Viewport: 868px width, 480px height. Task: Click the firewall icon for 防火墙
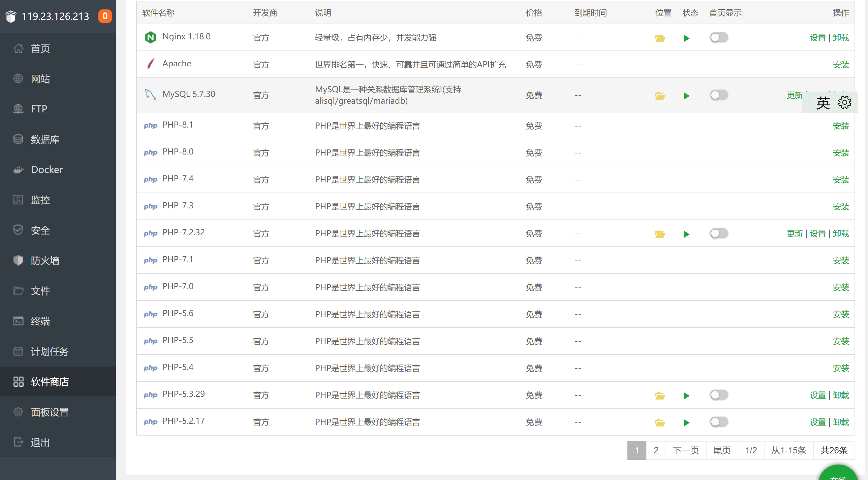point(18,260)
